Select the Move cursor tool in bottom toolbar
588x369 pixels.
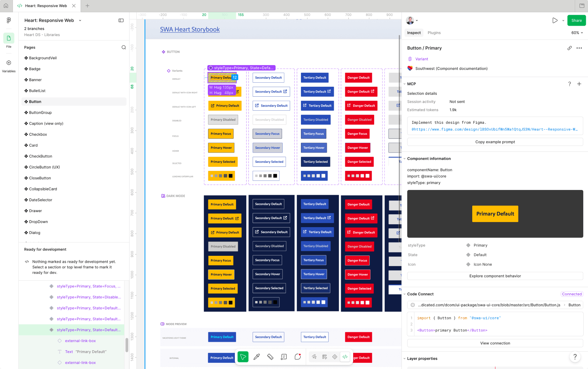point(243,357)
